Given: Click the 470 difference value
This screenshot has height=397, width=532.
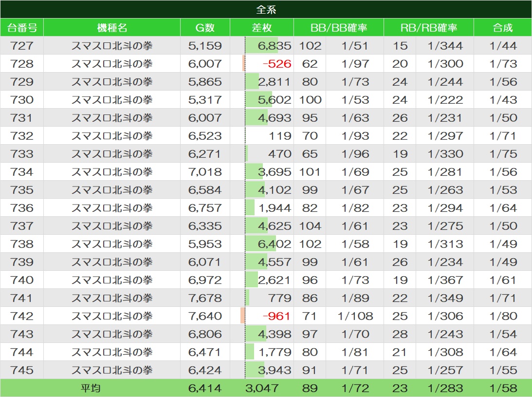Looking at the screenshot, I should (x=280, y=153).
